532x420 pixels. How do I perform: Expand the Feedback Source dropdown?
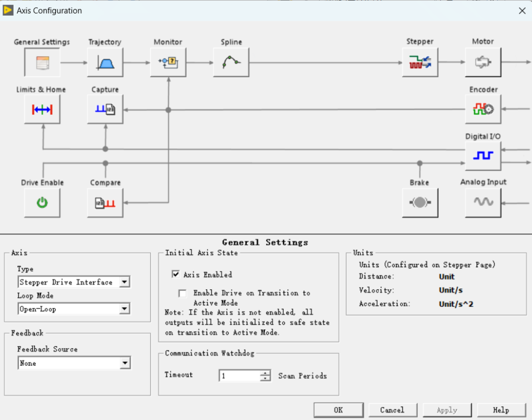(x=125, y=363)
